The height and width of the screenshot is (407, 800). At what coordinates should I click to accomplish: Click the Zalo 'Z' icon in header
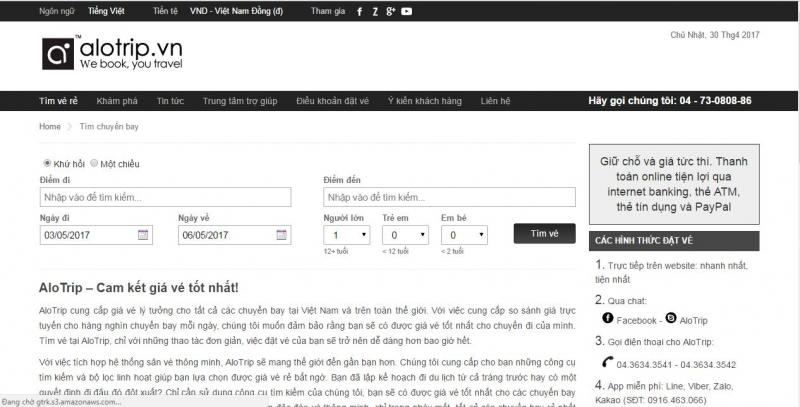click(374, 11)
